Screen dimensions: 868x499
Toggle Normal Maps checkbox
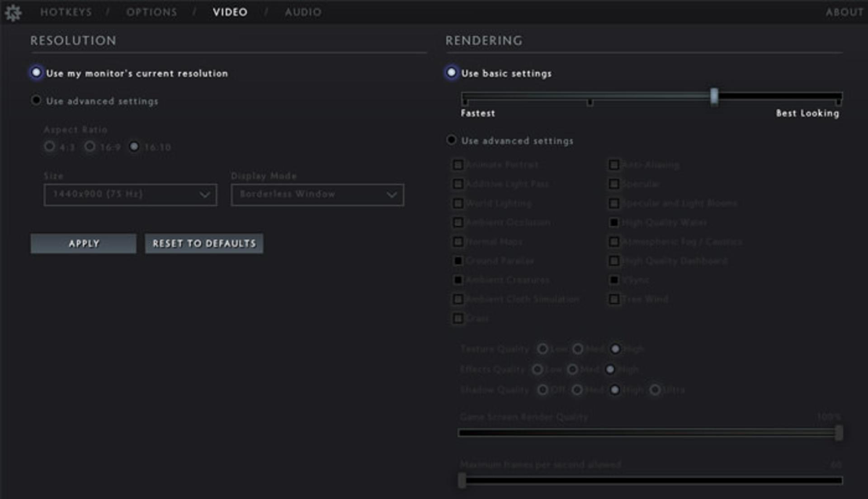[458, 242]
